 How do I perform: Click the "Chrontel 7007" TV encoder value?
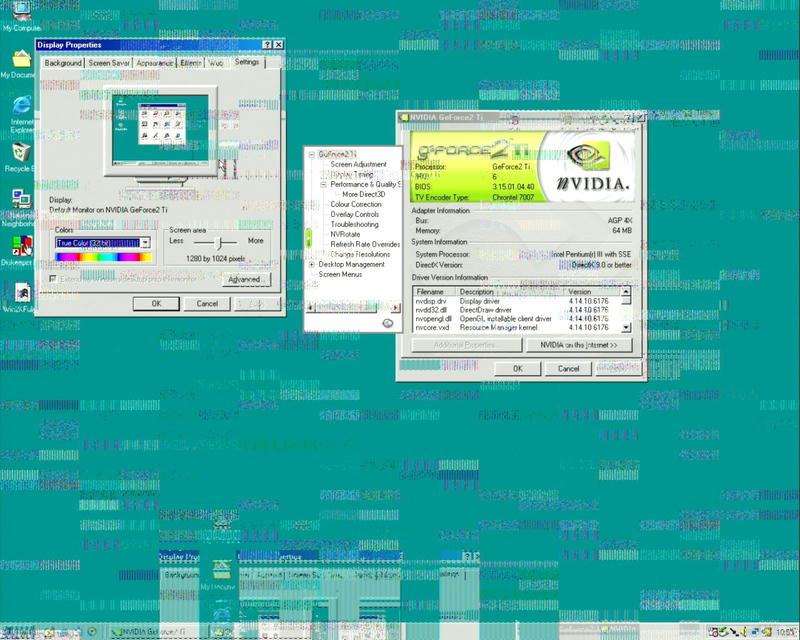tap(513, 197)
